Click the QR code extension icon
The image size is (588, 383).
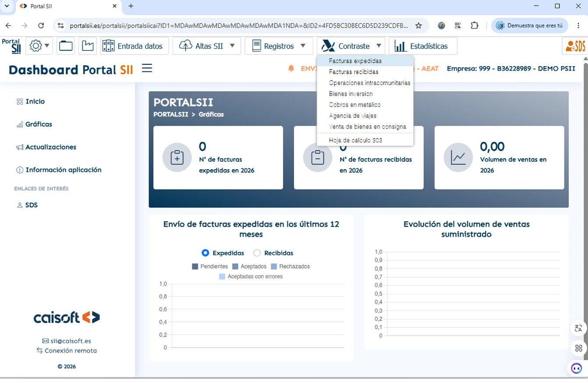458,25
